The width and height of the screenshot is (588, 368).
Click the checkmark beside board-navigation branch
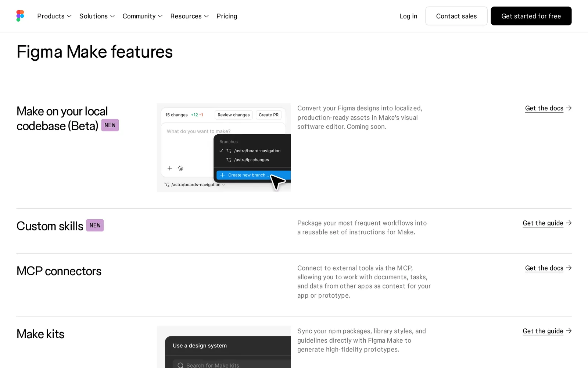pyautogui.click(x=221, y=151)
